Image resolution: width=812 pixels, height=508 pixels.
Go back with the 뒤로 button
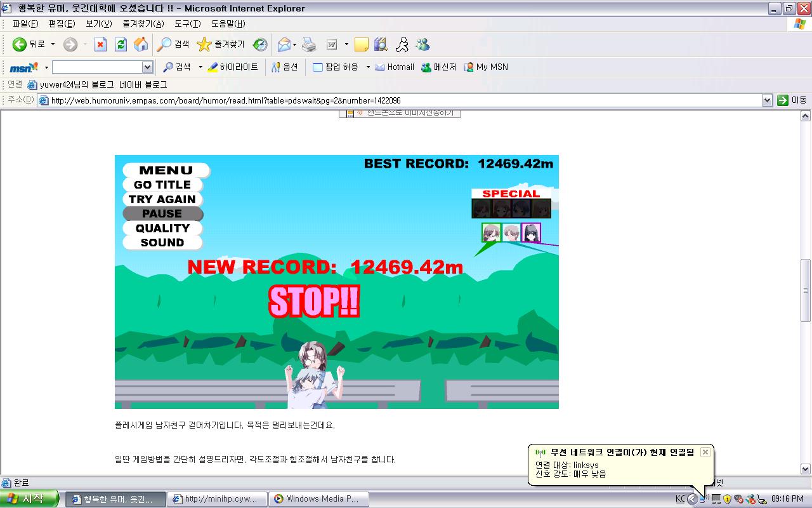29,44
